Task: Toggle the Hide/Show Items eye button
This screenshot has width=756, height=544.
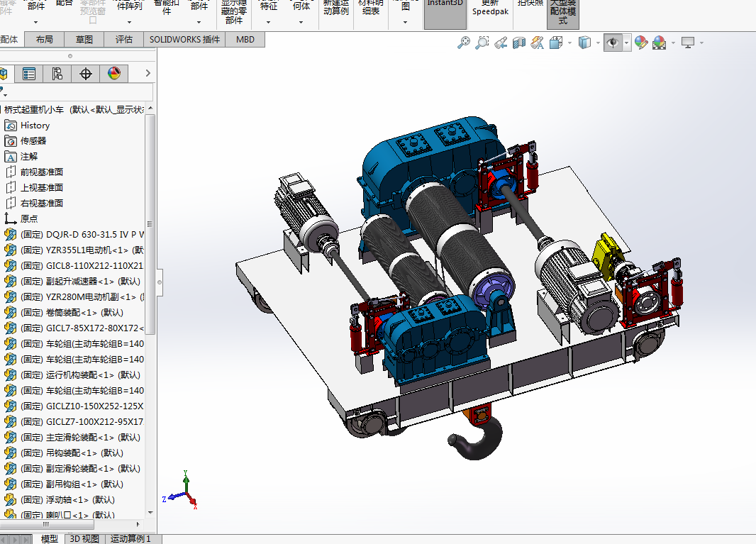Action: tap(612, 43)
